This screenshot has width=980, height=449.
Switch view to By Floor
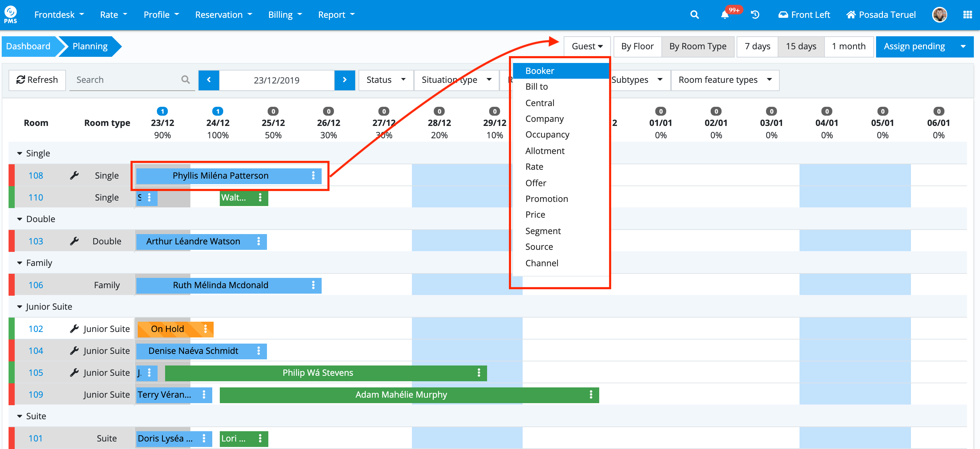point(637,47)
